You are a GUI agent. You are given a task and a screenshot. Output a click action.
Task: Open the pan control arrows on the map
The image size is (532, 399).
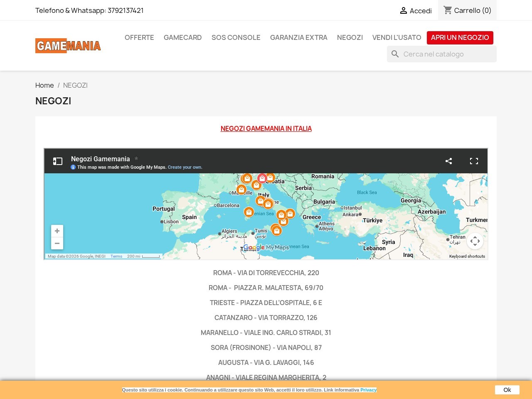pos(475,241)
